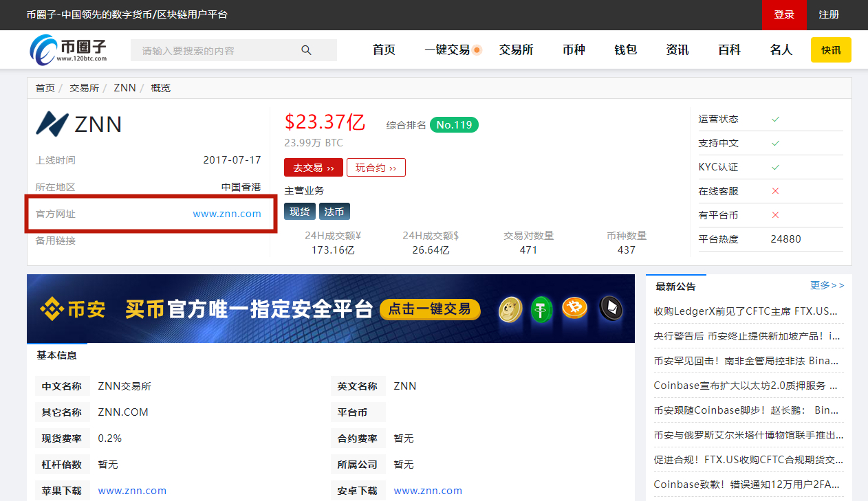The height and width of the screenshot is (501, 868).
Task: Open the official website www.znn.com link
Action: 227,214
